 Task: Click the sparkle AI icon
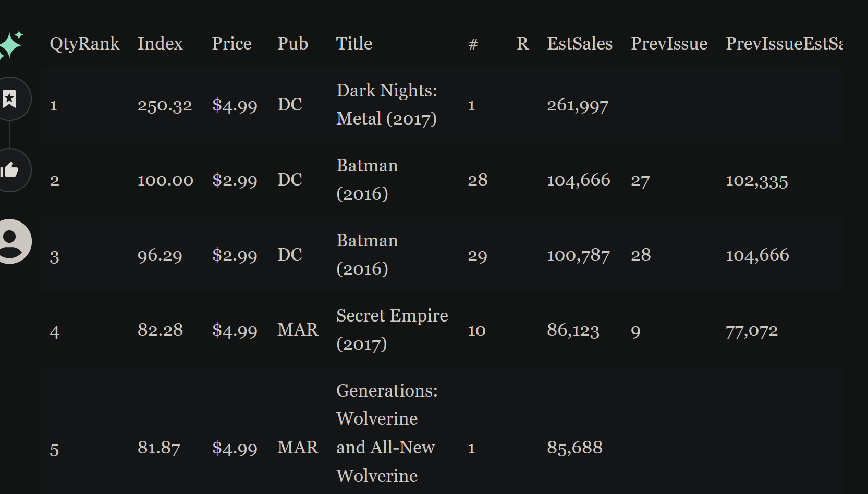pyautogui.click(x=10, y=45)
